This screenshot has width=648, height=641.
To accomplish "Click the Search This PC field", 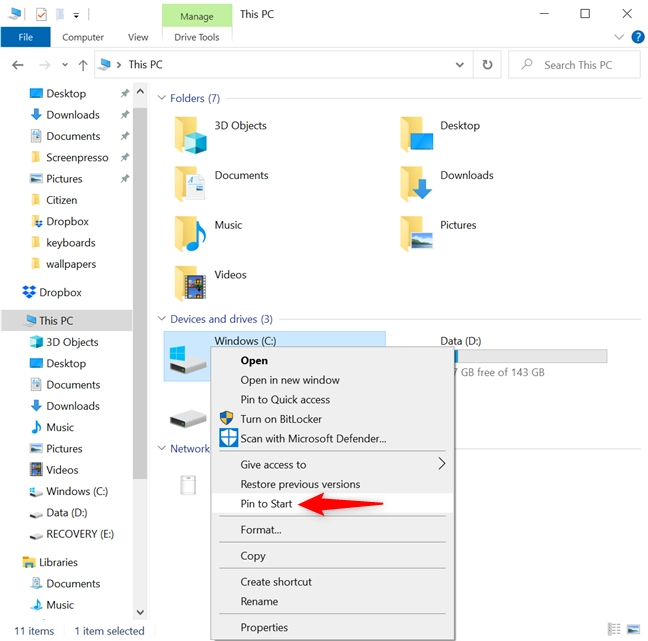I will [574, 64].
